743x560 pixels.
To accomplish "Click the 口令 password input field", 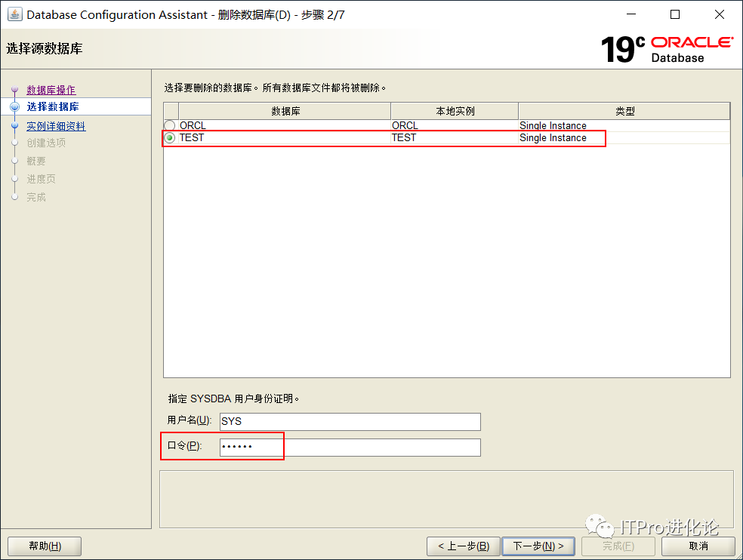I will [350, 448].
